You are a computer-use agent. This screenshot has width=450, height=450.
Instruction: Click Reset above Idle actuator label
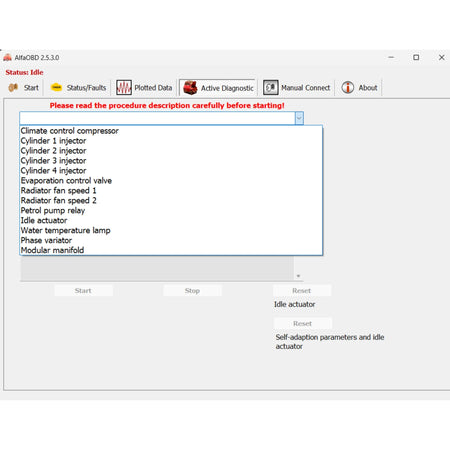point(302,291)
